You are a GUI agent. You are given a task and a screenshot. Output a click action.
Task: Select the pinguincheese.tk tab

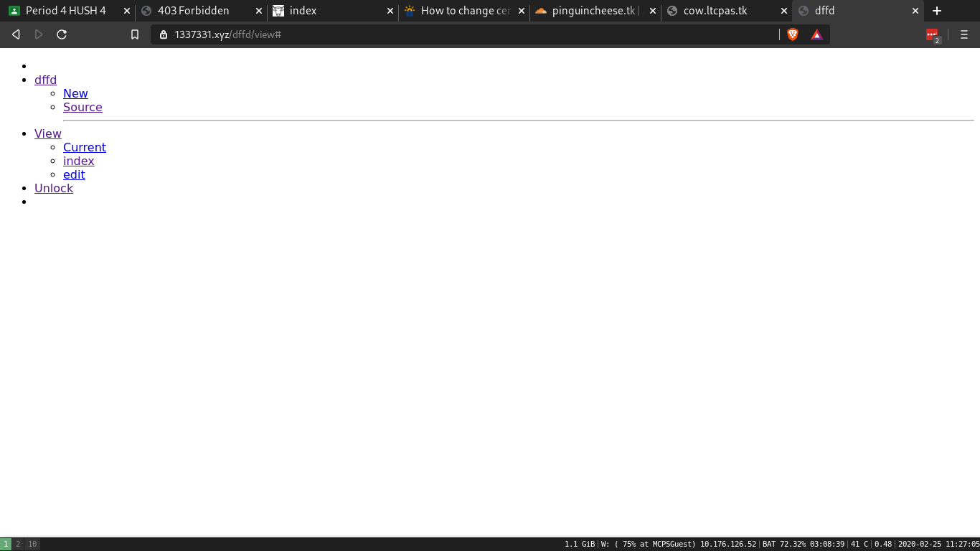point(593,11)
